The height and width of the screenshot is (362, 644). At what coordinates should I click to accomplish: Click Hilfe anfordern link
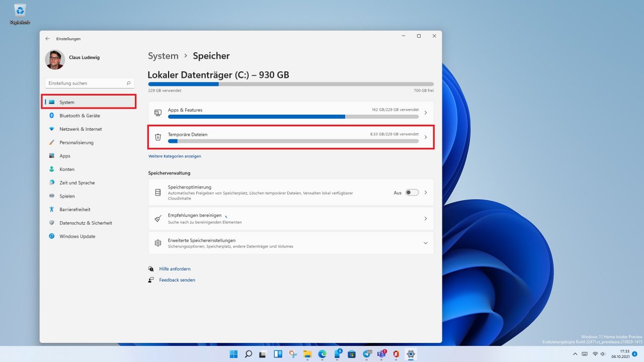175,269
